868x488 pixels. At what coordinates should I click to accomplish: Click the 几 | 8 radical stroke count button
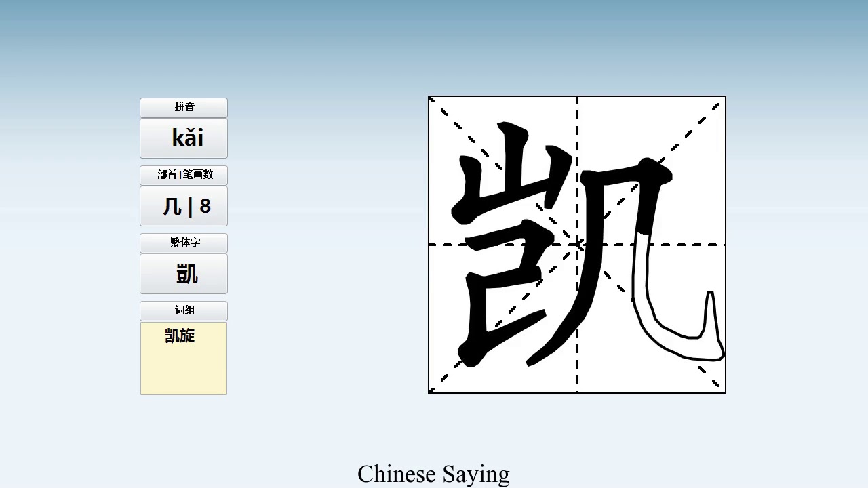point(184,206)
